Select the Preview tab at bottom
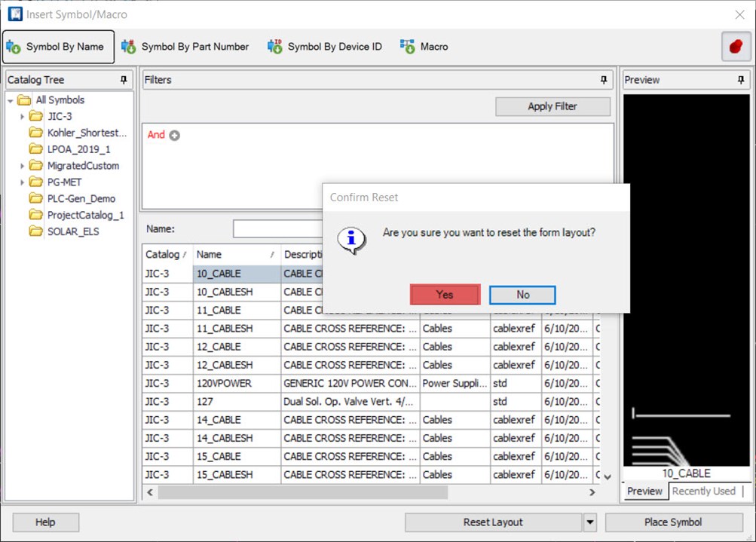This screenshot has width=756, height=542. [645, 491]
